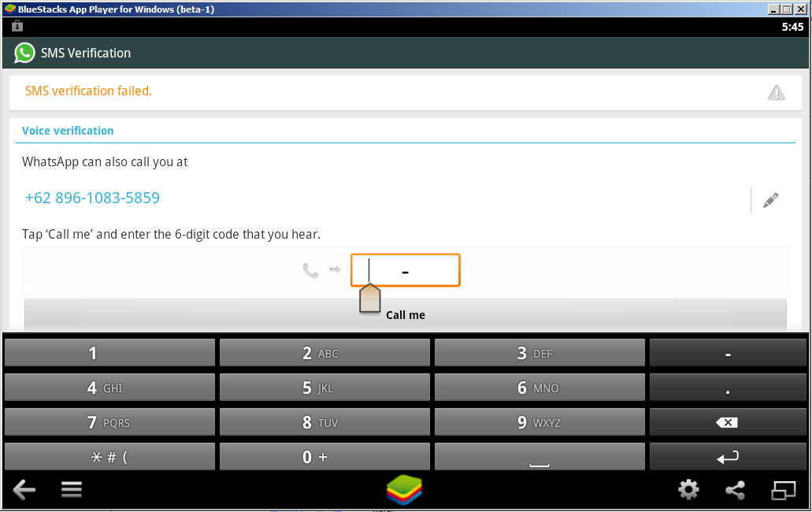The width and height of the screenshot is (812, 512).
Task: Tap the dash key on keypad
Action: pyautogui.click(x=728, y=353)
